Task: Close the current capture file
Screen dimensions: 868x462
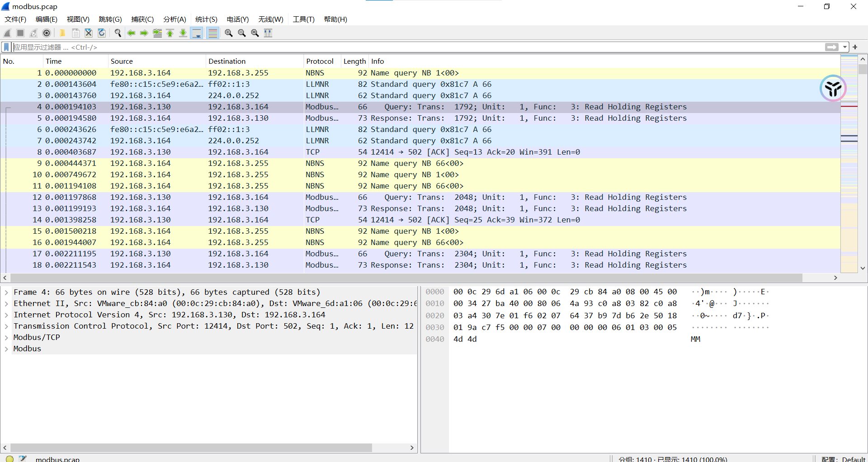Action: pyautogui.click(x=89, y=33)
